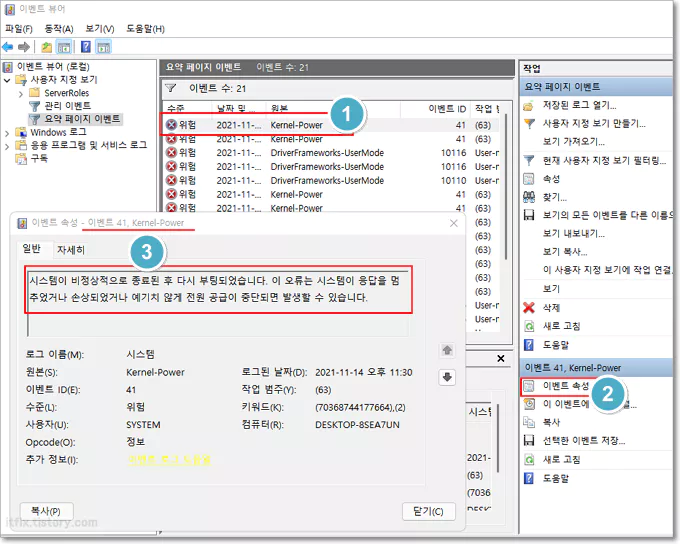Click lower 도움말 help icon in actions
This screenshot has width=680, height=544.
click(529, 478)
